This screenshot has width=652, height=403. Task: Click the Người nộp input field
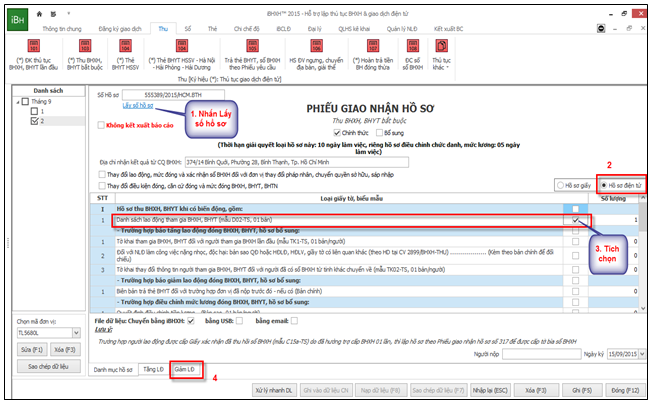click(x=538, y=353)
